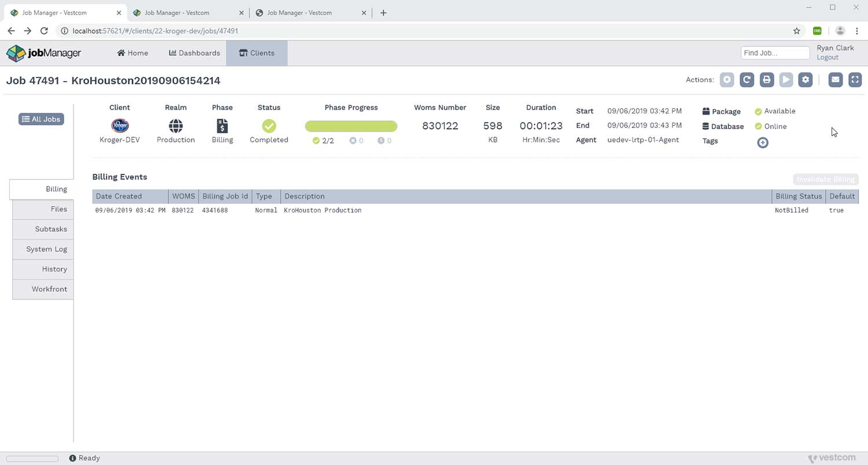Viewport: 868px width, 465px height.
Task: Open a new browser tab
Action: 383,13
